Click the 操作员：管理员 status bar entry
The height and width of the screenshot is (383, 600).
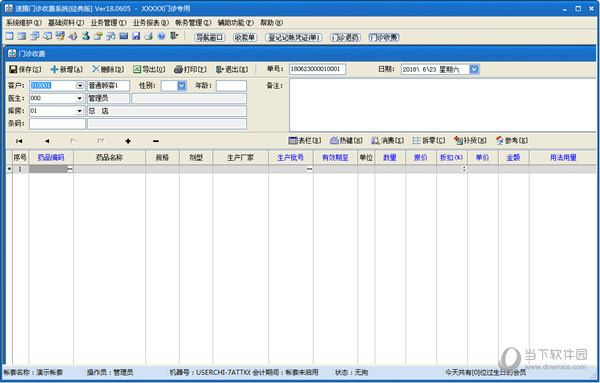coord(110,372)
